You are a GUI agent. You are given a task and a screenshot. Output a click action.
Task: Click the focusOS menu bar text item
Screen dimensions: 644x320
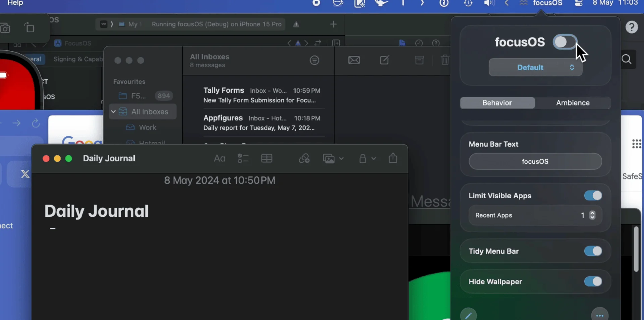548,3
